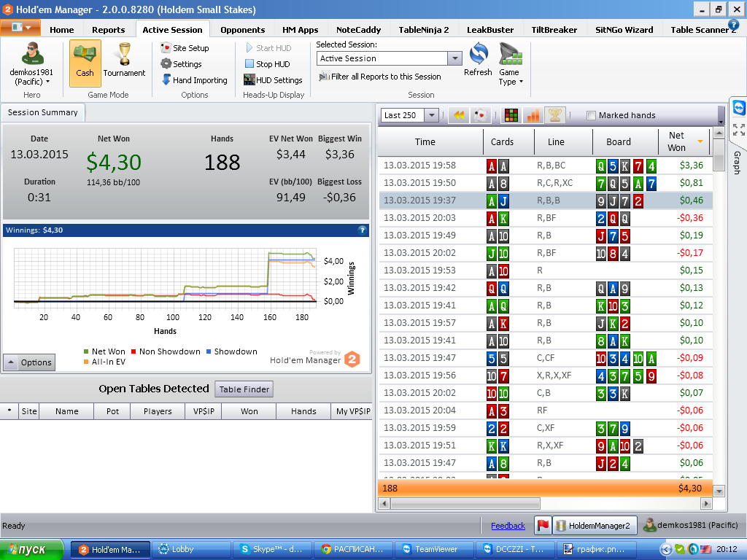Open the SitNGo Wizard tab

[x=624, y=29]
